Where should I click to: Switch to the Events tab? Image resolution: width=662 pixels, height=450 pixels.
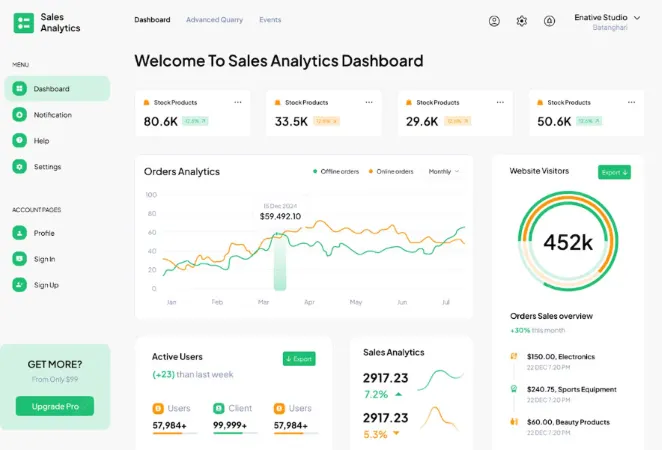coord(270,19)
